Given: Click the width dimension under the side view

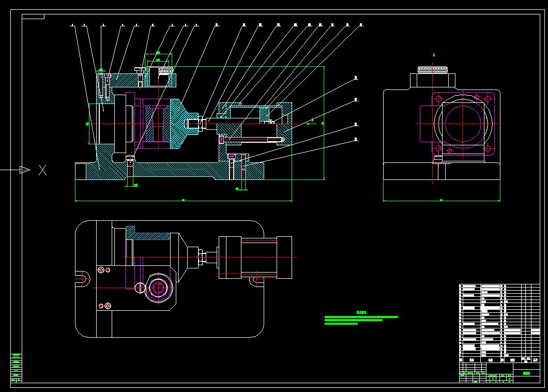Looking at the screenshot, I should pyautogui.click(x=442, y=200).
